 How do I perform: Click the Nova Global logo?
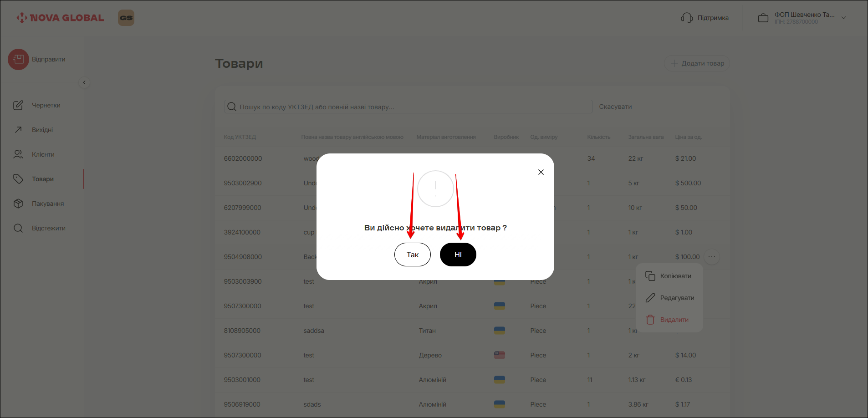(x=60, y=18)
